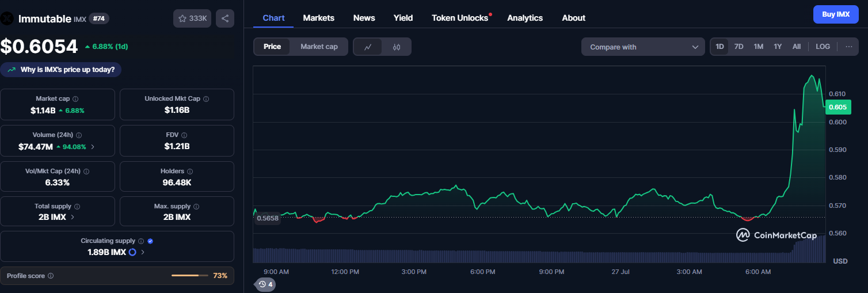Expand Circulating supply chevron

click(x=143, y=252)
